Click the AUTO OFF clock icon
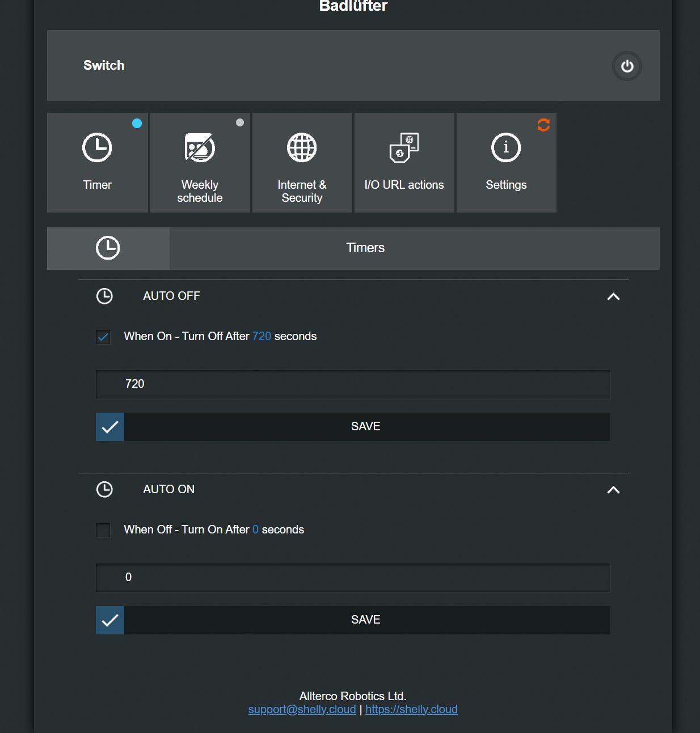 click(x=104, y=296)
